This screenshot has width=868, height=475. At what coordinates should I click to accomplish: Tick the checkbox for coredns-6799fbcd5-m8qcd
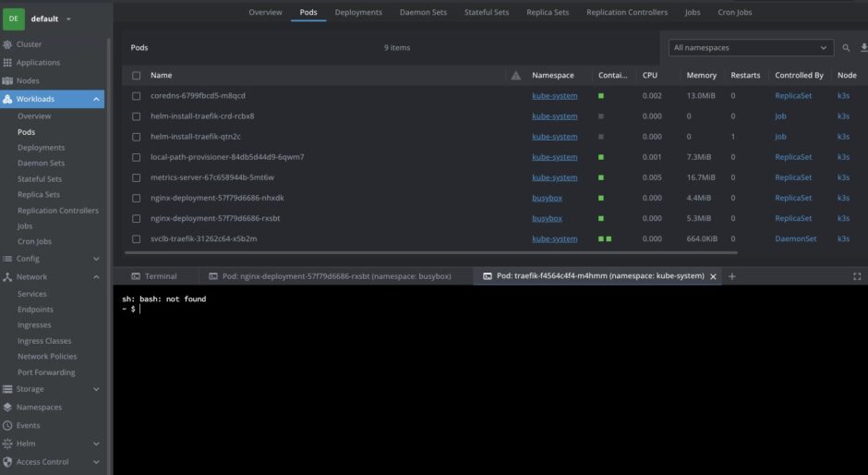[136, 96]
